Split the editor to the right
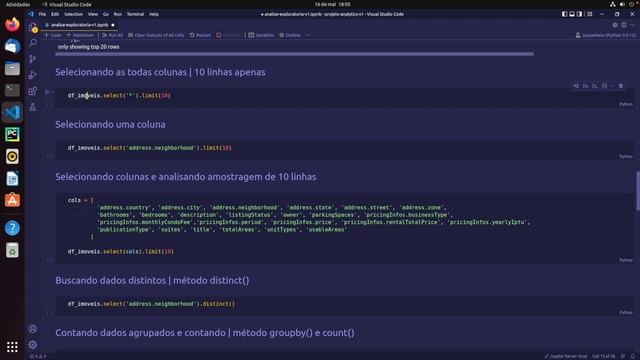This screenshot has width=640, height=360. tap(624, 25)
